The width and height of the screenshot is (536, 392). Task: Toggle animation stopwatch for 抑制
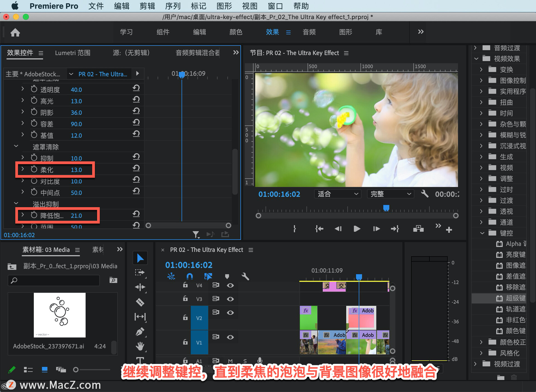click(x=34, y=157)
